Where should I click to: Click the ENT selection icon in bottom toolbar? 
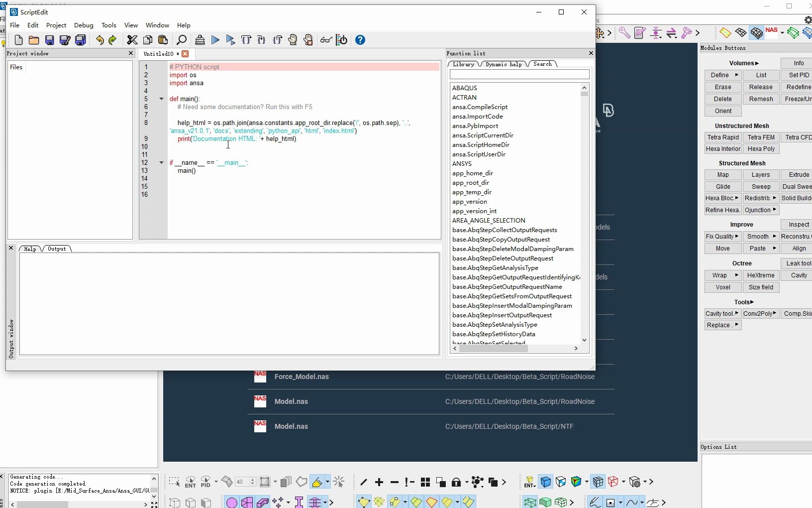click(x=190, y=482)
